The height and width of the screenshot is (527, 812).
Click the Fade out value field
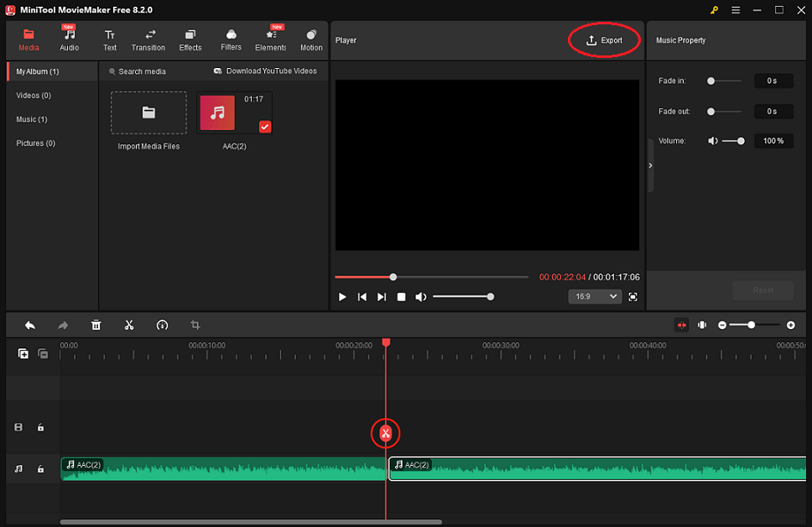pos(773,112)
